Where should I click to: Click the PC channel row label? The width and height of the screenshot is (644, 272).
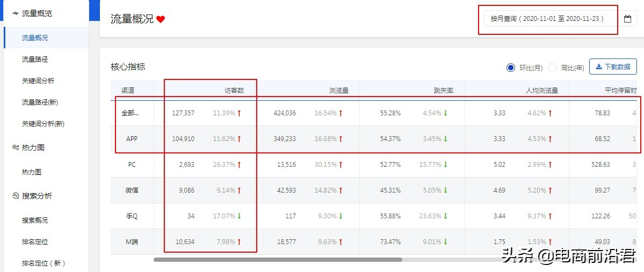(x=132, y=165)
